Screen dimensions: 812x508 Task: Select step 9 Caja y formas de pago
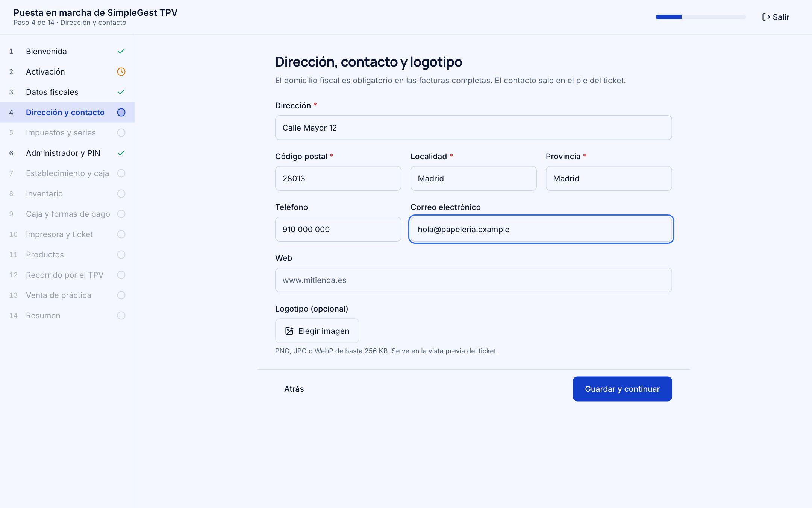[x=67, y=214]
